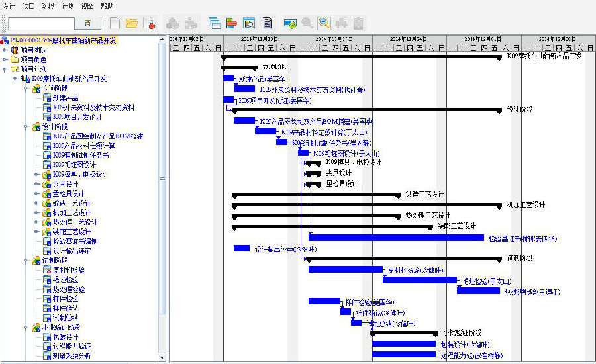Expand the 项目角色 tree node
Image resolution: width=596 pixels, height=364 pixels.
tap(5, 60)
